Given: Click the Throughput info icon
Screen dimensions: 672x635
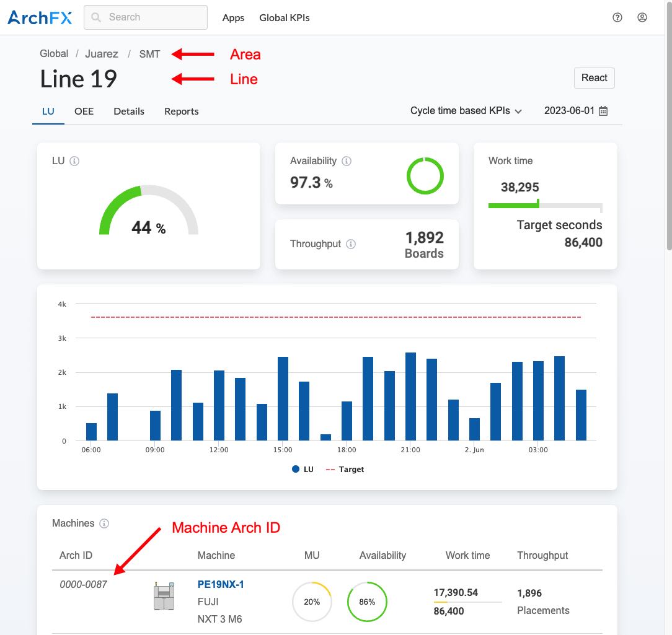Looking at the screenshot, I should 351,244.
